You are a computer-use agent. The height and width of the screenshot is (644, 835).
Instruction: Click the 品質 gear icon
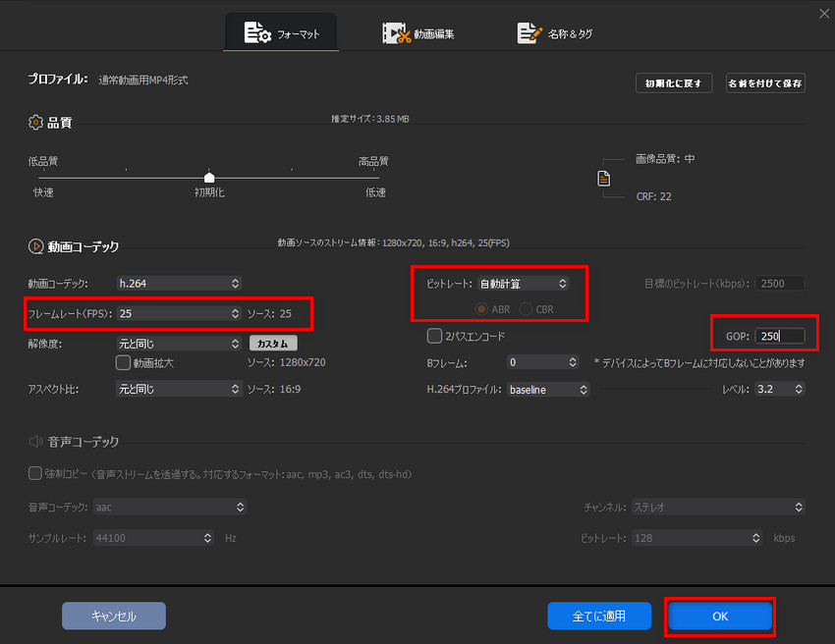pyautogui.click(x=35, y=123)
